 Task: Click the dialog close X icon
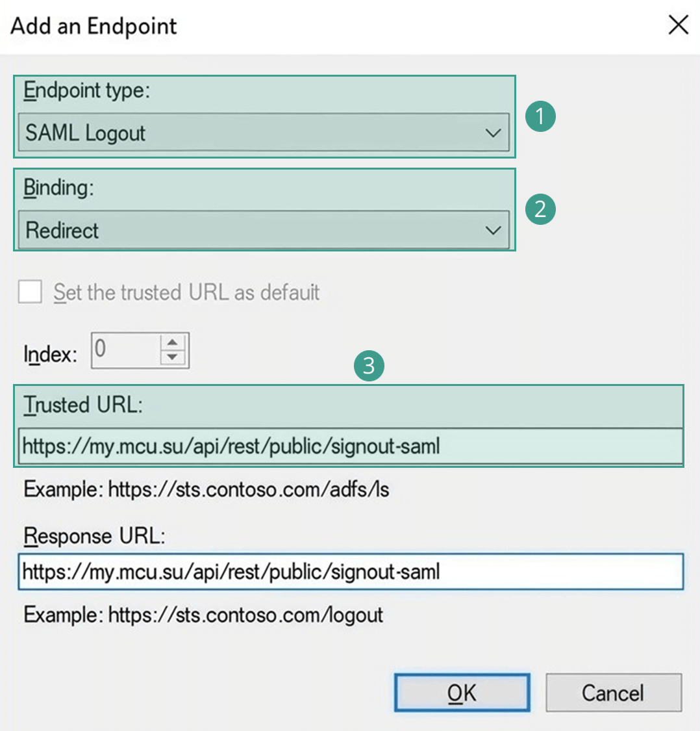(x=678, y=25)
